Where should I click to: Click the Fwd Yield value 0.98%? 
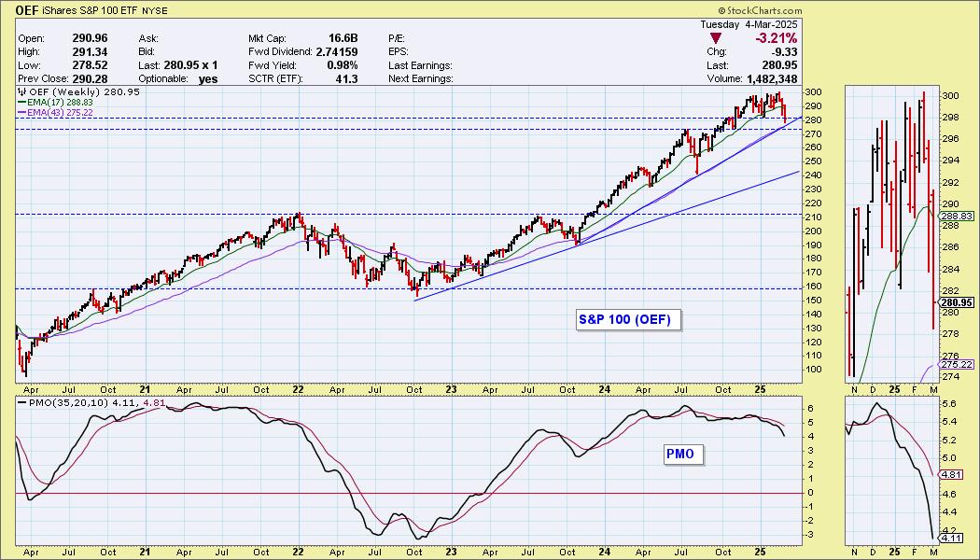click(342, 65)
